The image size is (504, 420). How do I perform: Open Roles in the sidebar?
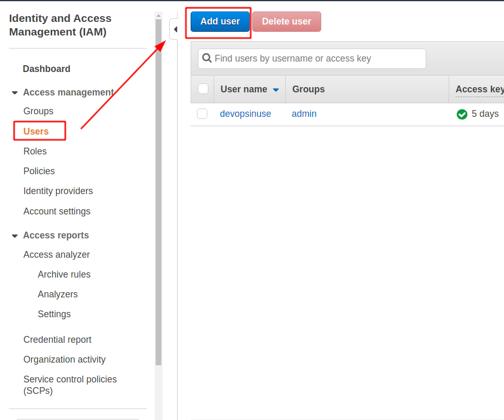35,151
